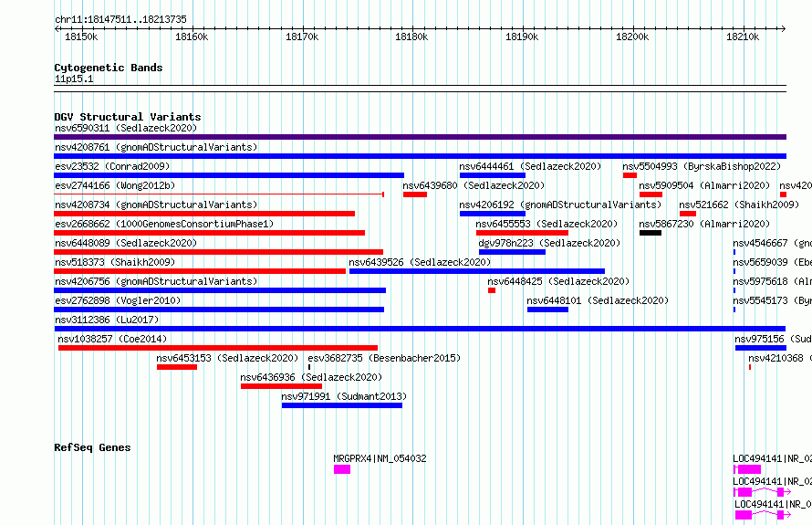Viewport: 812px width, 525px height.
Task: Click the RefSeq Genes track title
Action: 92,447
